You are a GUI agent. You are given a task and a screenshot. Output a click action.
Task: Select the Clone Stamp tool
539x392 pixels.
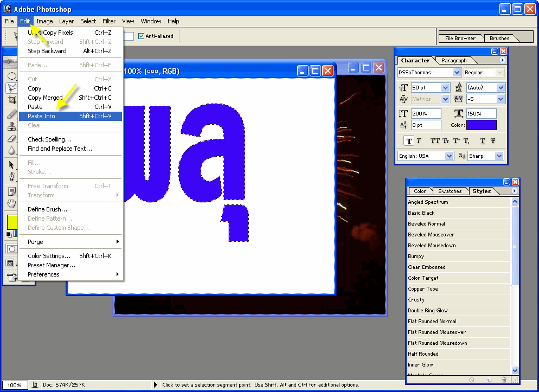point(12,126)
